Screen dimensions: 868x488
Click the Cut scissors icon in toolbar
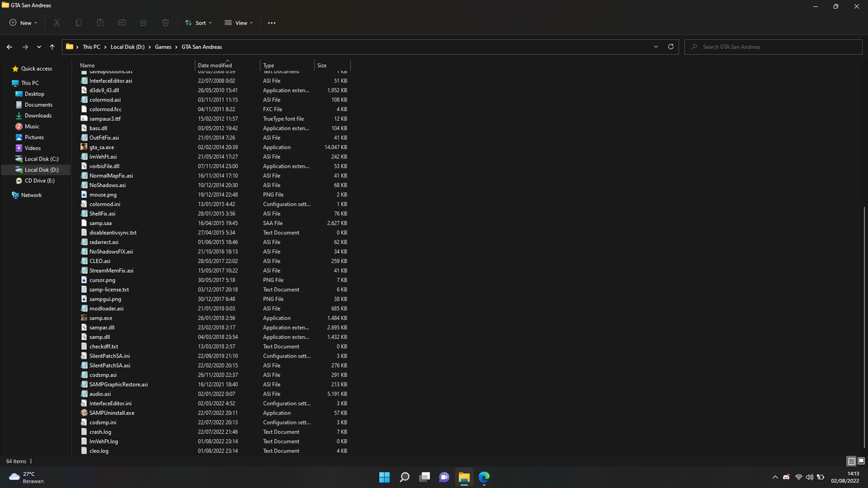pyautogui.click(x=57, y=23)
